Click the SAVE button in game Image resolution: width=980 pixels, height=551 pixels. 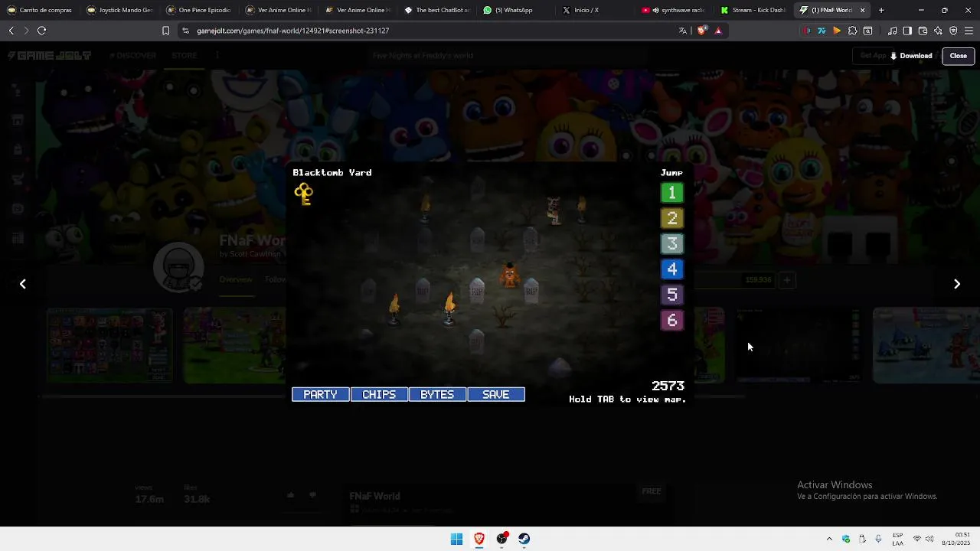click(496, 394)
